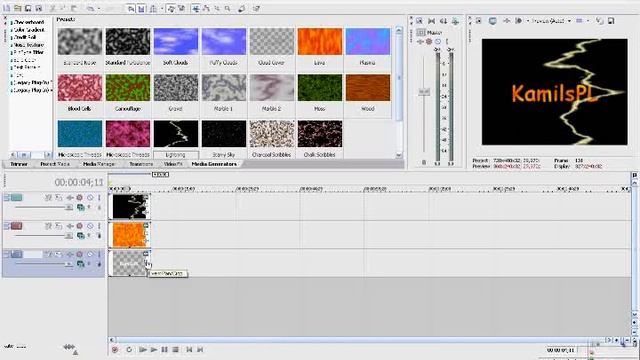Toggle the Enable Snapping toolbar button
Image resolution: width=640 pixels, height=360 pixels.
[131, 9]
